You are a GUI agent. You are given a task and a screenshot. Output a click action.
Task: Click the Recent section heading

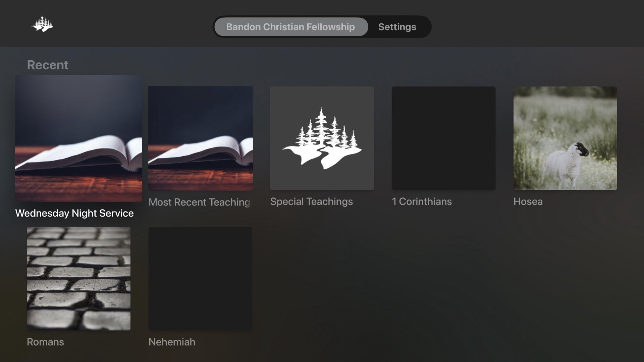click(48, 65)
